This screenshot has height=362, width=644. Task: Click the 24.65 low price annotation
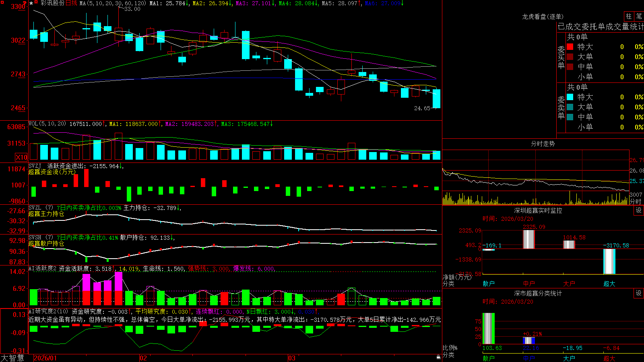tap(422, 108)
